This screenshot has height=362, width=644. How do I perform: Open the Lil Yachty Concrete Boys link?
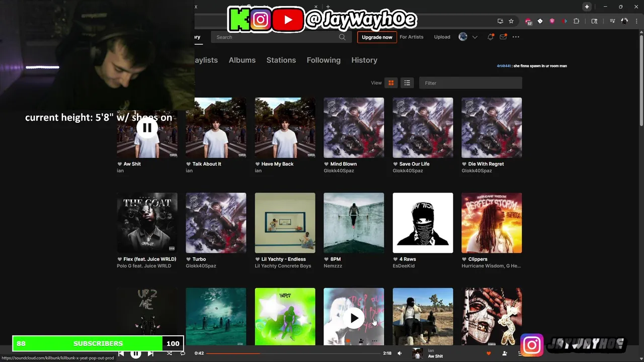[x=283, y=265]
